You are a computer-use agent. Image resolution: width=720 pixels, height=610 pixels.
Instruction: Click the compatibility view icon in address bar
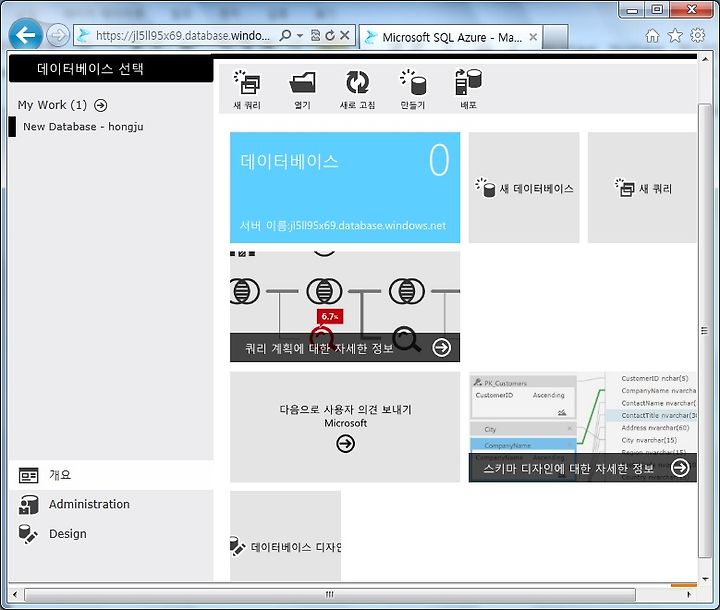(315, 35)
